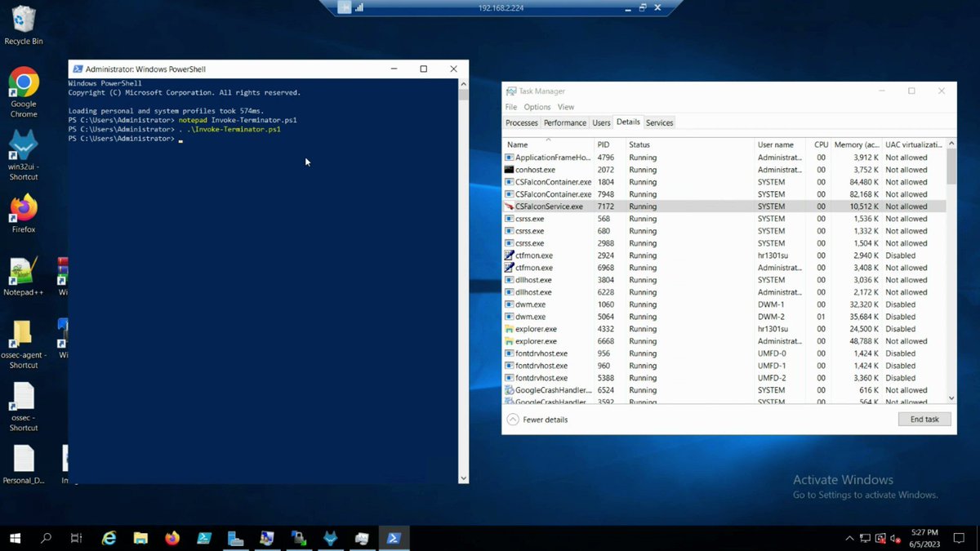Maximize the PowerShell window
Viewport: 980px width, 551px height.
pyautogui.click(x=423, y=69)
